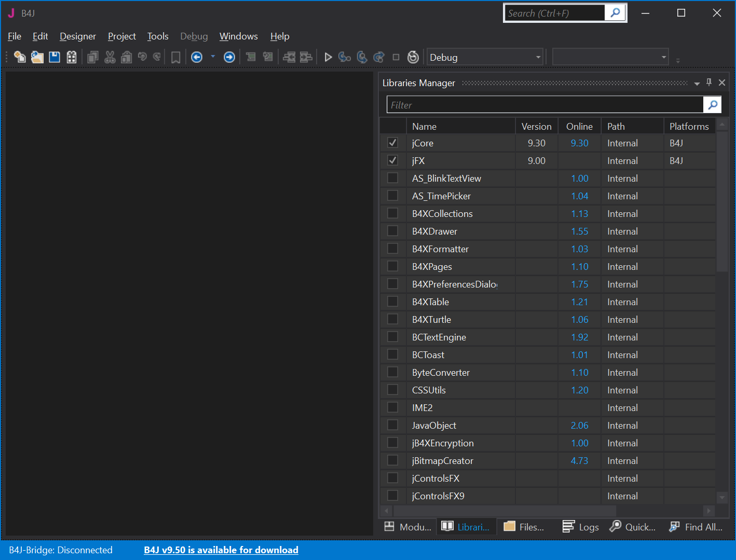736x560 pixels.
Task: Open the Libraries Manager window options arrow
Action: [x=697, y=83]
